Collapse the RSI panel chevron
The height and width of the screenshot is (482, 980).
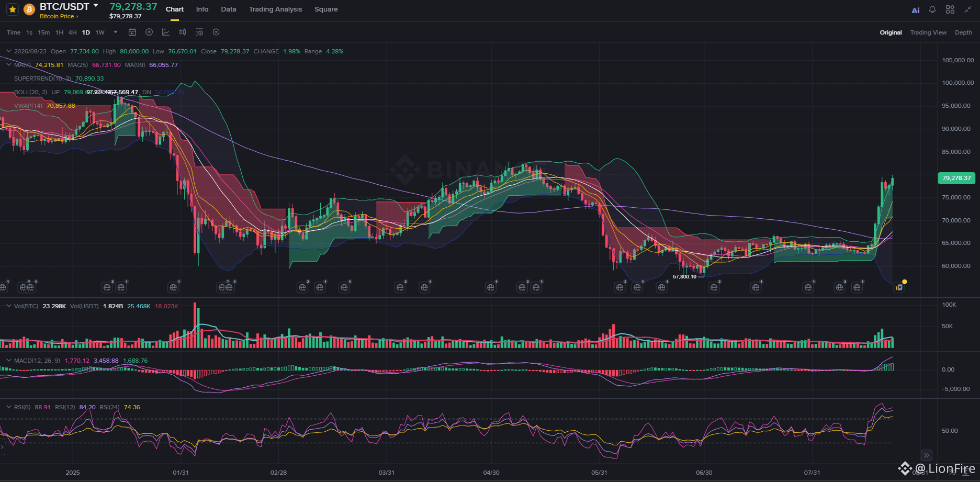9,407
